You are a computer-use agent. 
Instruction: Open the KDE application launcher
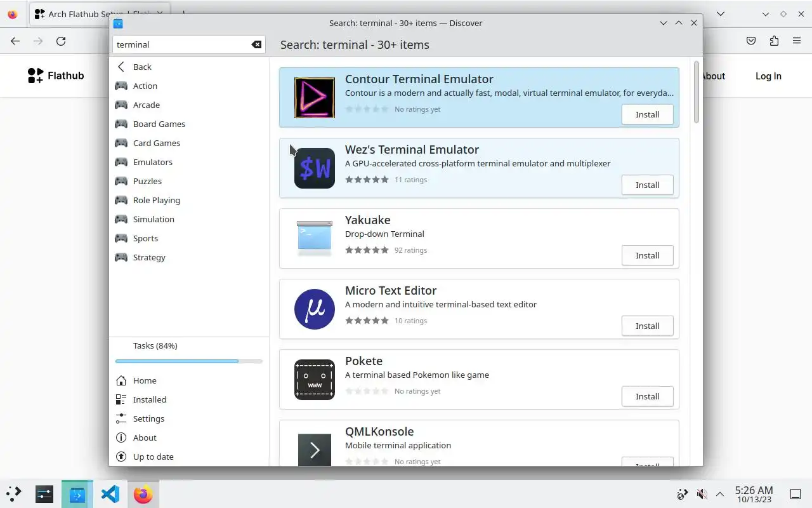tap(13, 493)
